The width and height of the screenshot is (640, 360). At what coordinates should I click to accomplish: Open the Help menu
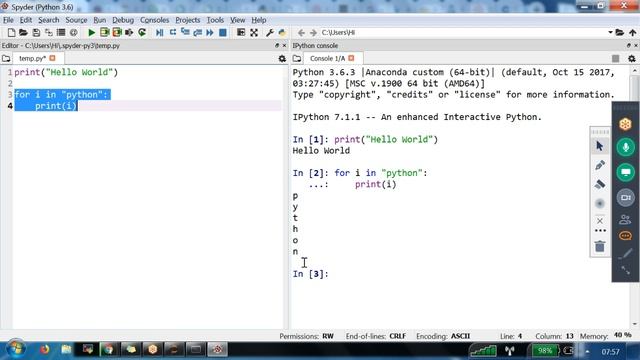258,20
